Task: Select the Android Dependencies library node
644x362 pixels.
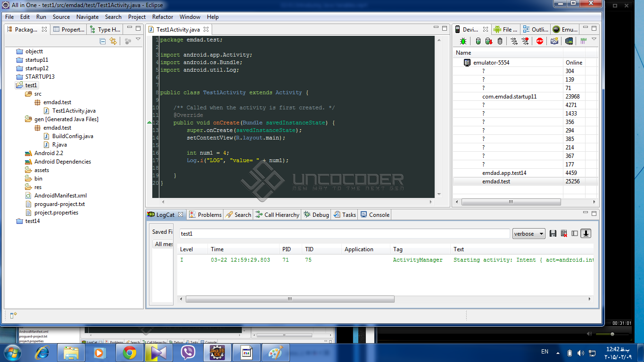Action: pos(58,162)
